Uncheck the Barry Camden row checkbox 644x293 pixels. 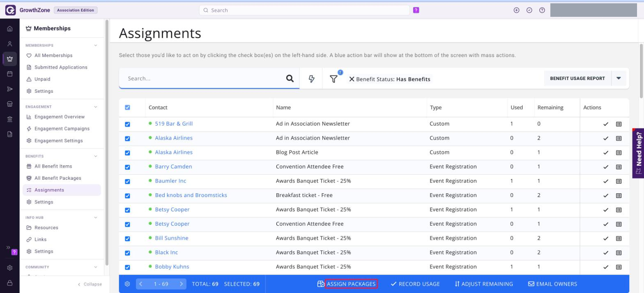(127, 167)
